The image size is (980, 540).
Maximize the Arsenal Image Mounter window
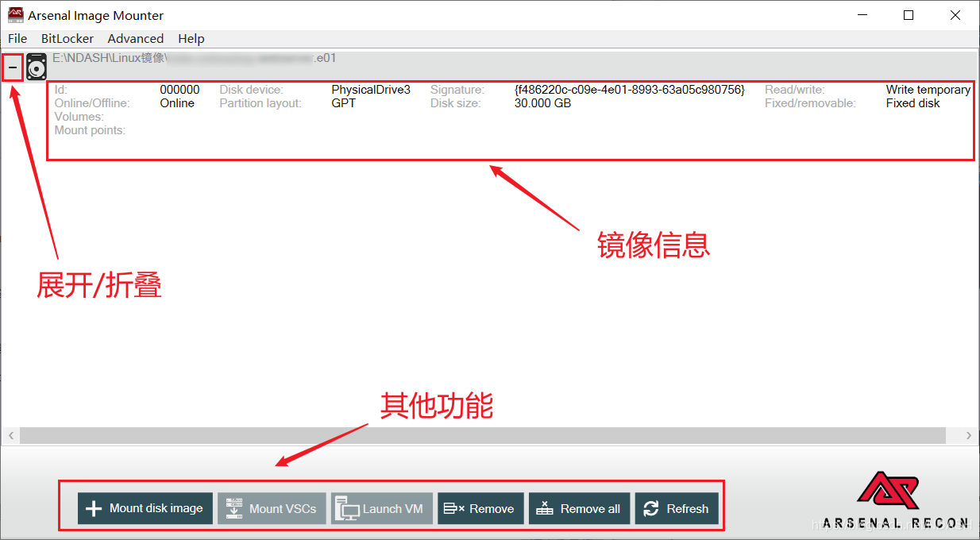pyautogui.click(x=909, y=15)
